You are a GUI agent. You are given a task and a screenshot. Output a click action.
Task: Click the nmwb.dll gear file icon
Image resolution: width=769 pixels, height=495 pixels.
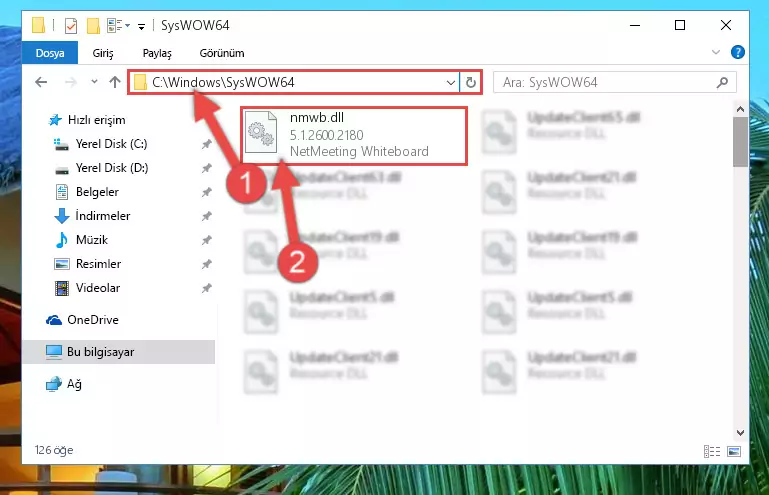[x=260, y=132]
